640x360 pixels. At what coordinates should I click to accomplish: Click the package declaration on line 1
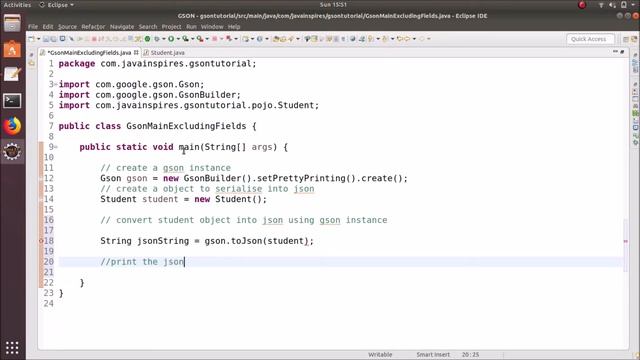(158, 64)
